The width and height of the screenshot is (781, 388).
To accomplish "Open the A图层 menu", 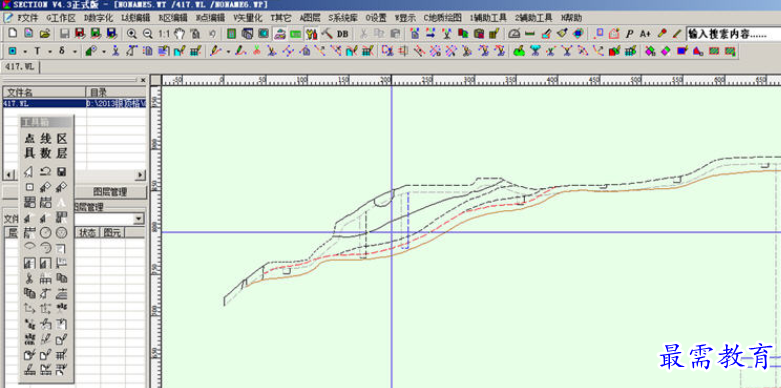I will [x=309, y=17].
